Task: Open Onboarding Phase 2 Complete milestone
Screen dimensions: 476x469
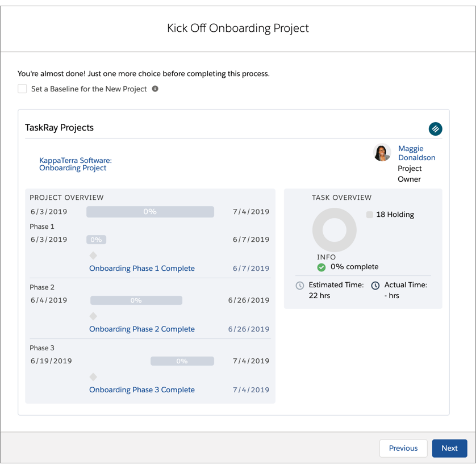Action: point(142,329)
